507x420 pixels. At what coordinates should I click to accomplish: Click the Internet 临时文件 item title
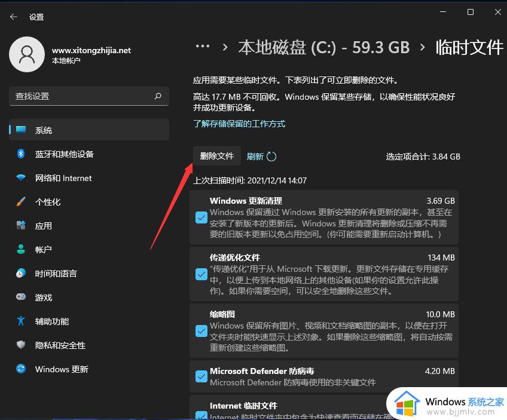(243, 406)
